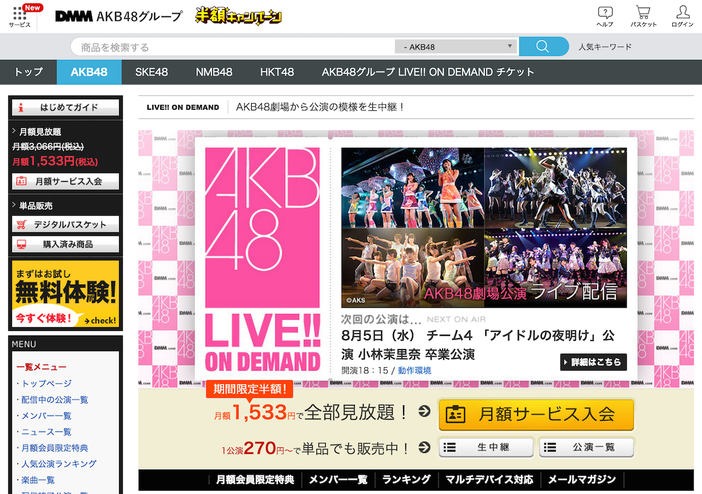The width and height of the screenshot is (702, 494).
Task: Click the login person icon
Action: 682,13
